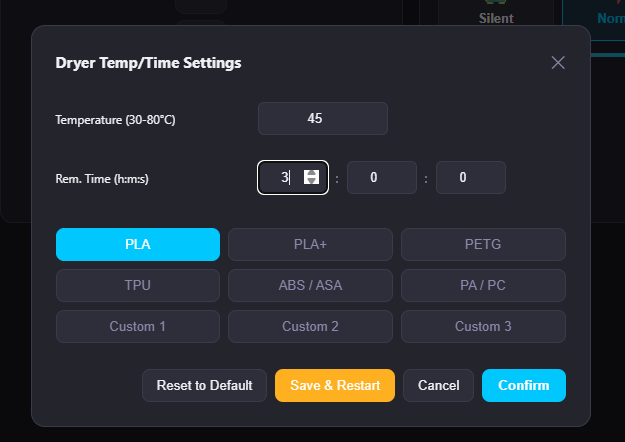Click the Save & Restart button
This screenshot has width=625, height=442.
click(335, 385)
